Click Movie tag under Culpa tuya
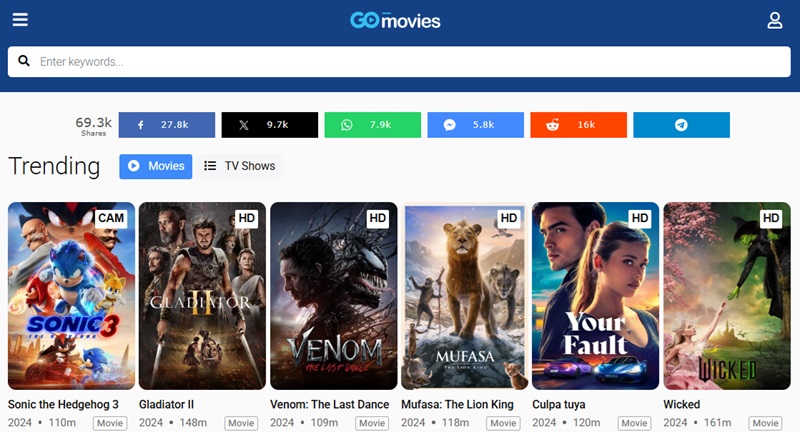Viewport: 800px width, 432px height. click(634, 423)
